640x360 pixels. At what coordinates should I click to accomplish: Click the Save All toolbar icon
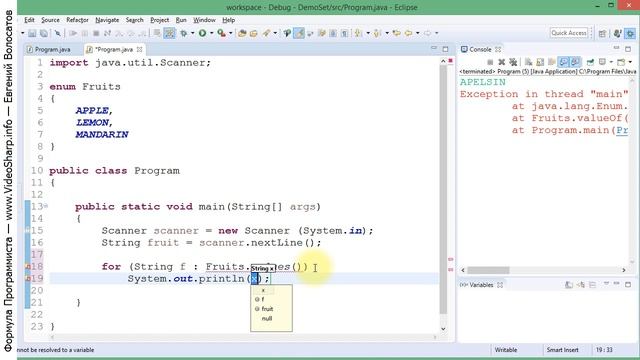[x=43, y=33]
